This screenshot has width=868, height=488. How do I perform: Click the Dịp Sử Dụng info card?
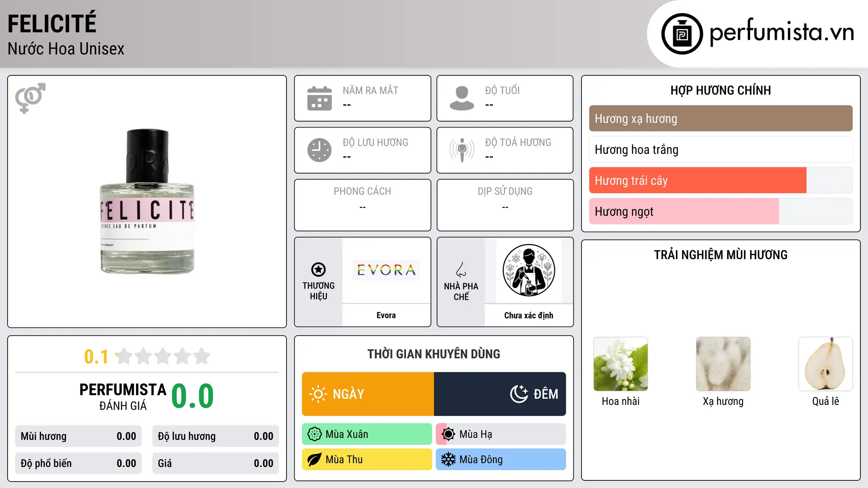pyautogui.click(x=505, y=205)
